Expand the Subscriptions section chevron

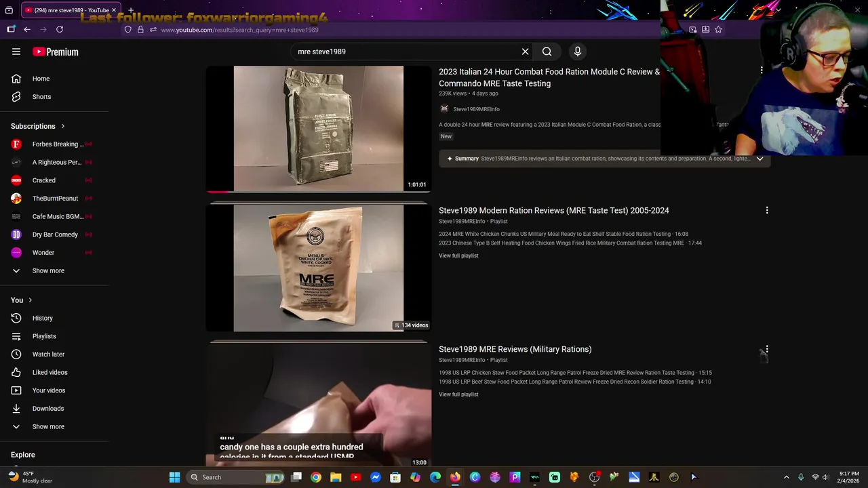[63, 126]
